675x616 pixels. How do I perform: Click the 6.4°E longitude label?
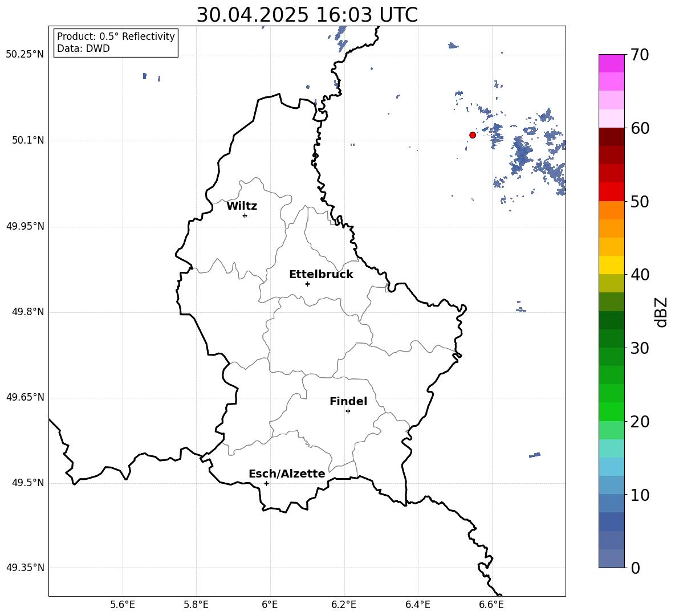(x=417, y=605)
